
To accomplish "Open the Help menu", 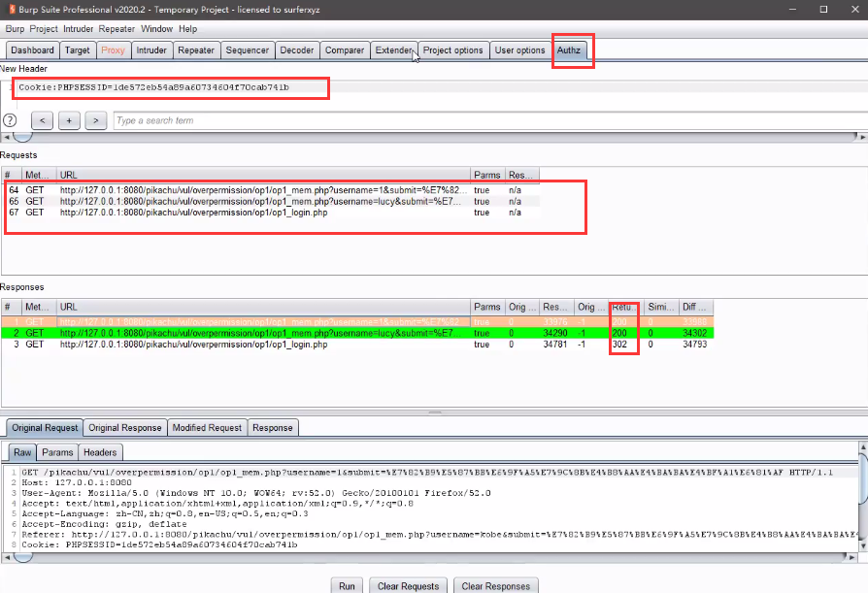I will 187,29.
